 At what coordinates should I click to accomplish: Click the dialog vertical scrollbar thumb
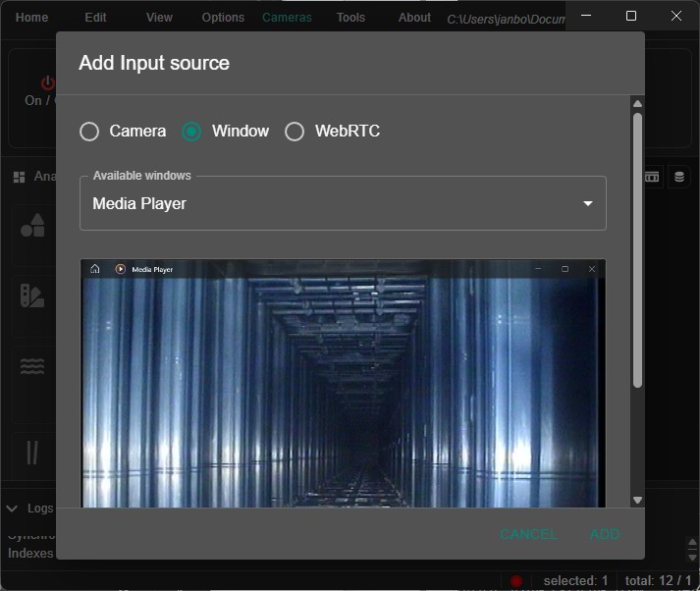pyautogui.click(x=637, y=250)
